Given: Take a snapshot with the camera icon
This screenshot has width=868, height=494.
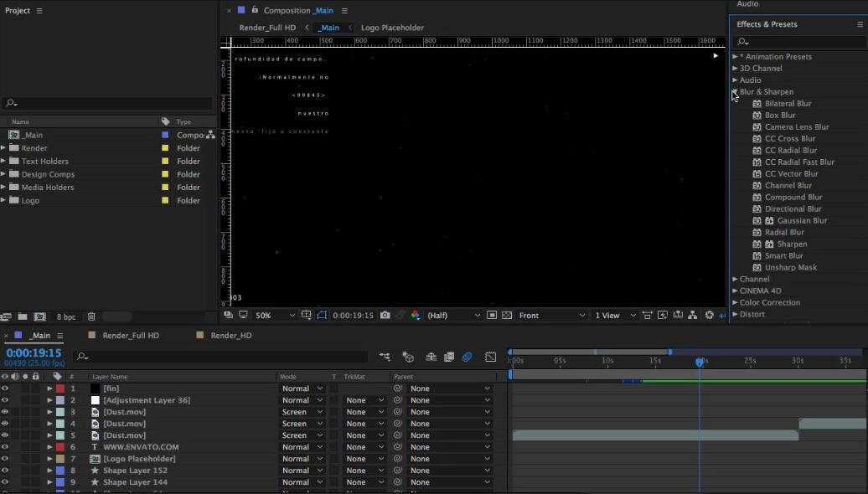Looking at the screenshot, I should tap(385, 316).
